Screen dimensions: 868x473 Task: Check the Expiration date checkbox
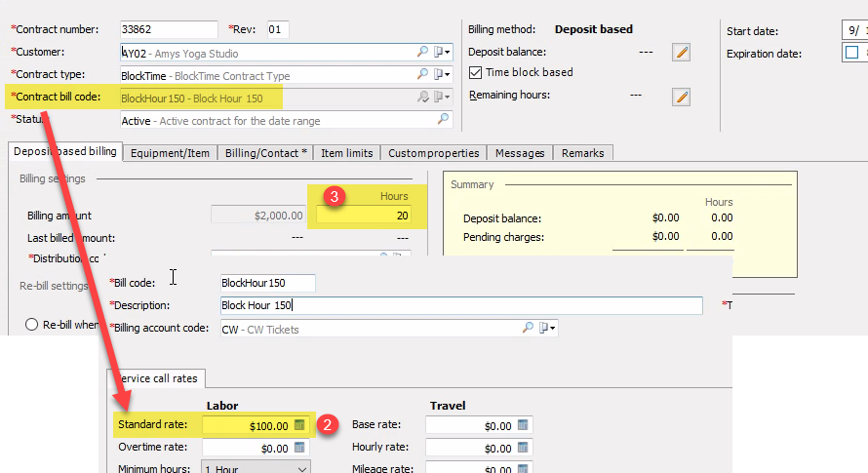[852, 53]
